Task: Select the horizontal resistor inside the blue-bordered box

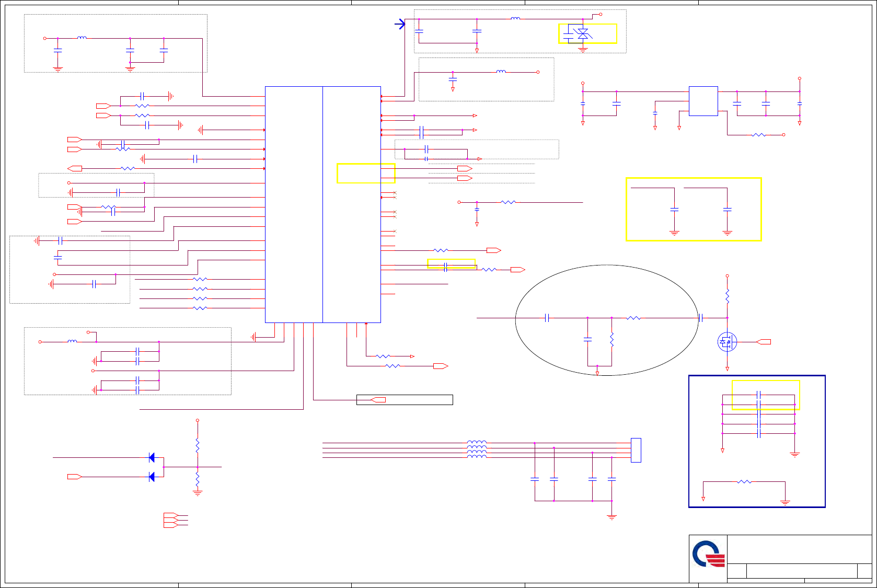Action: click(x=744, y=481)
